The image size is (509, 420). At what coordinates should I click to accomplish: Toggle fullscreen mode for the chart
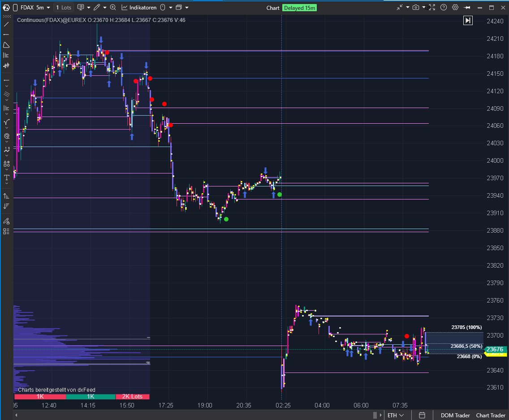tap(432, 8)
